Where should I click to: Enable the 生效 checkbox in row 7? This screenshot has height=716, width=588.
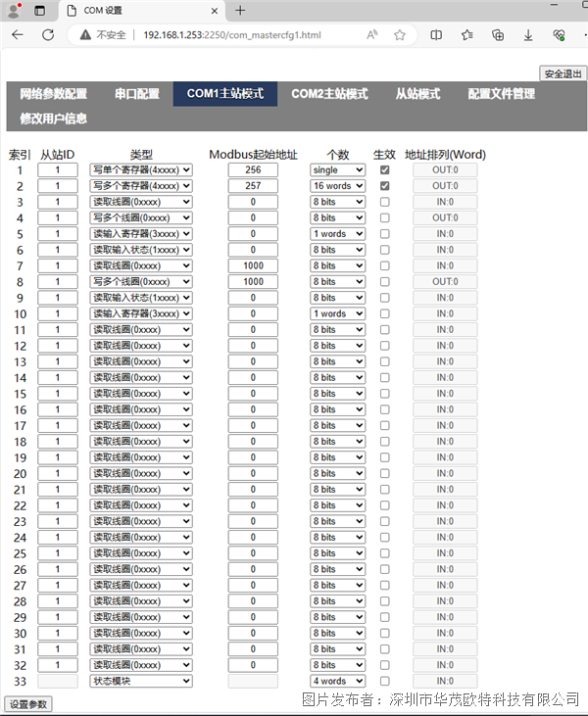(385, 265)
